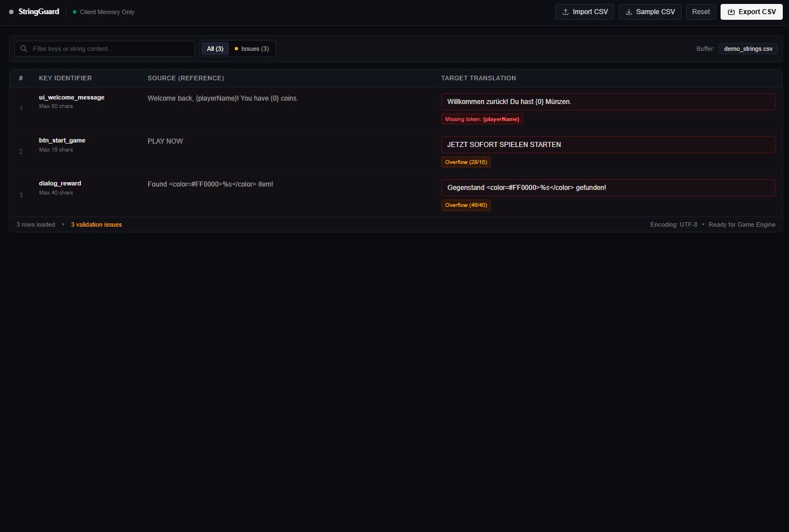789x532 pixels.
Task: Click the TARGET TRANSLATION column header
Action: 478,78
